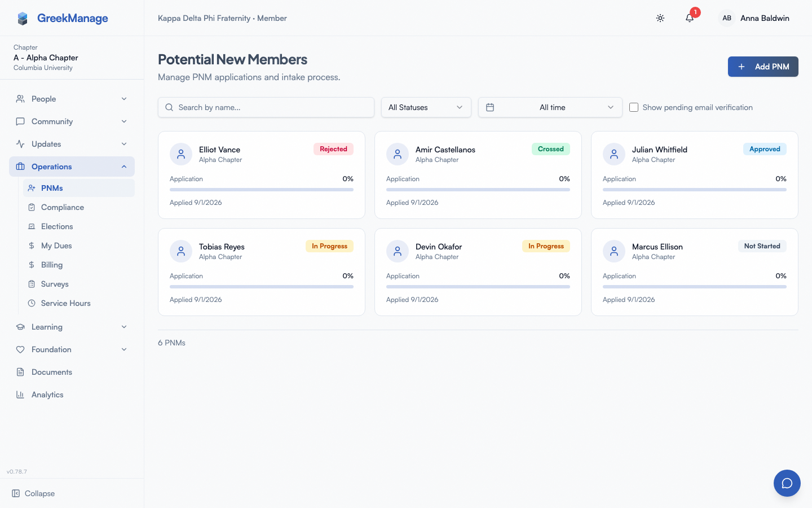Click the AB user avatar

click(x=727, y=18)
